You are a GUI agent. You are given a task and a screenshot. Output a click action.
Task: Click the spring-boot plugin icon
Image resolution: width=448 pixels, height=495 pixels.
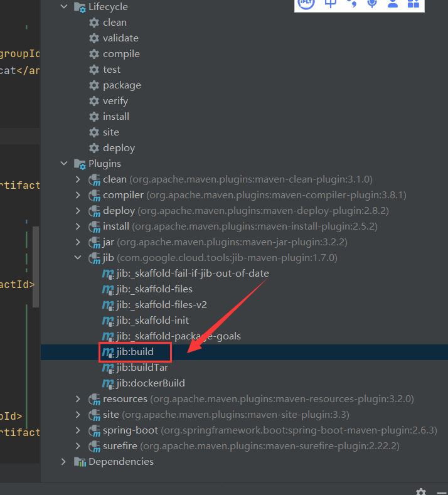(94, 430)
